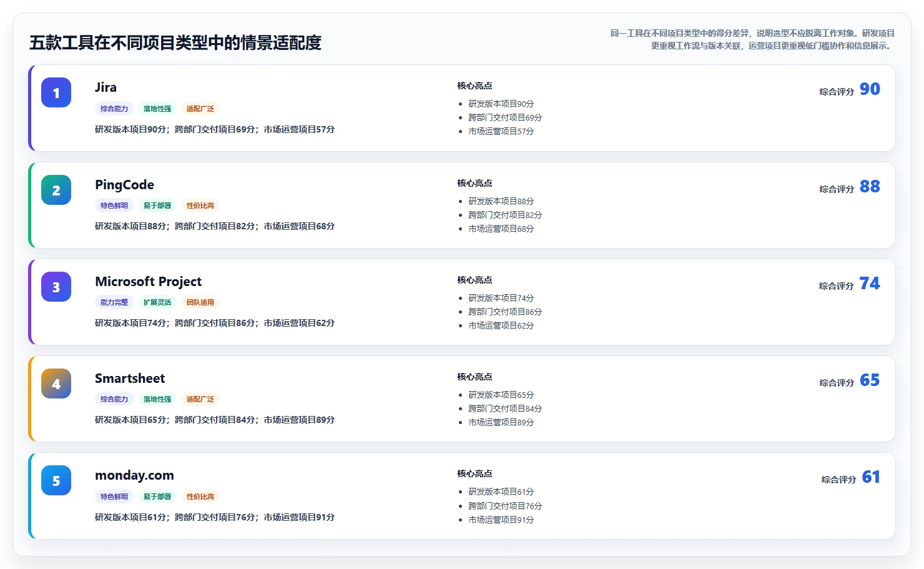The image size is (924, 569).
Task: Click Smartsheet's 适配广泛 tag
Action: (x=200, y=399)
